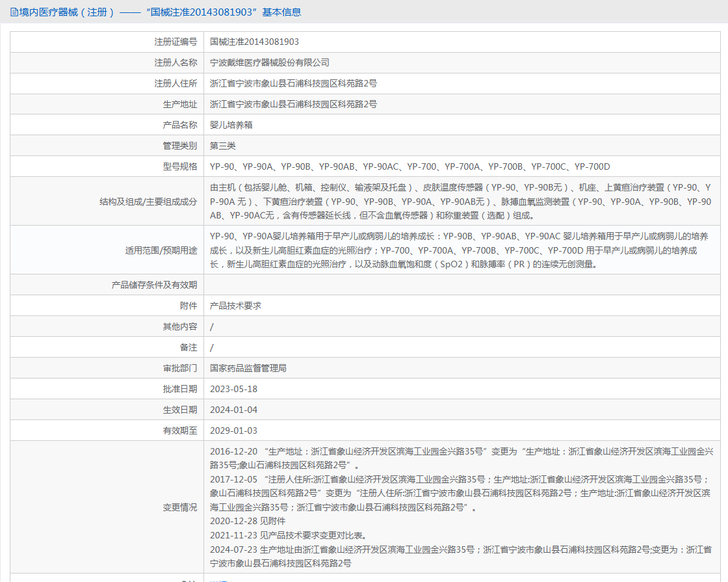The height and width of the screenshot is (582, 728).
Task: Select the product name 婴儿培养箱
Action: 231,125
